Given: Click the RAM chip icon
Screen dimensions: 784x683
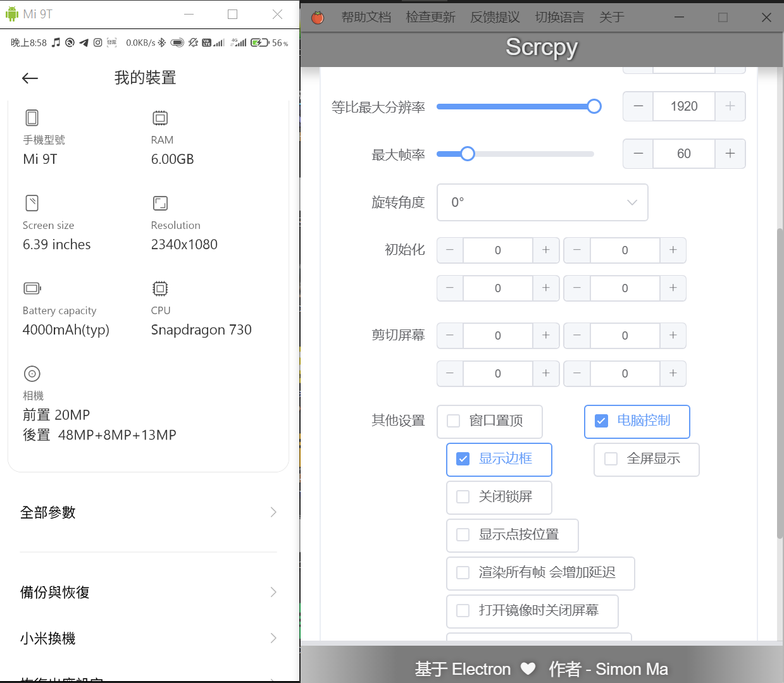Looking at the screenshot, I should [x=160, y=118].
